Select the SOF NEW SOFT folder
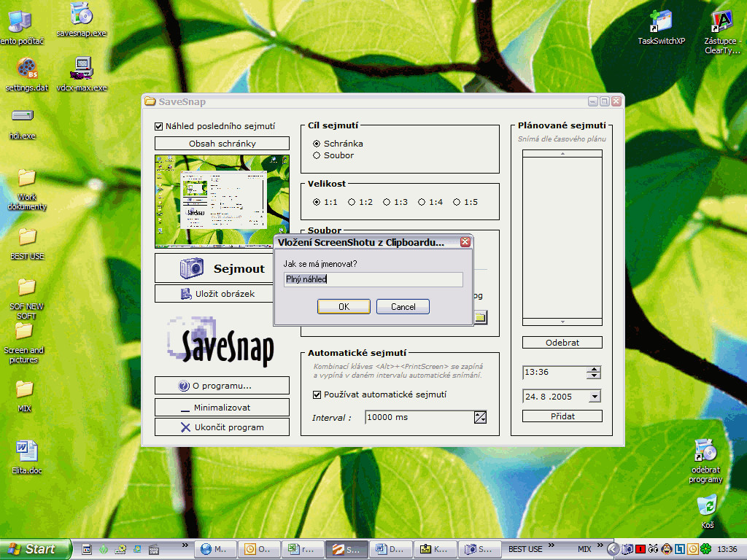The width and height of the screenshot is (747, 560). pos(27,299)
